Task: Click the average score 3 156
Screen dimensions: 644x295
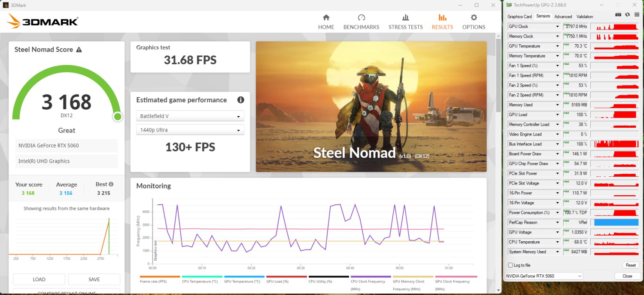Action: click(66, 193)
